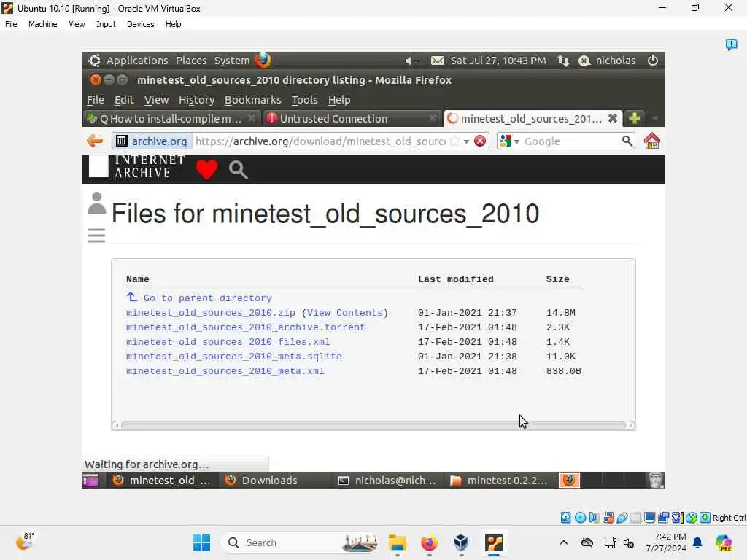Open minetest_old_sources_2010_meta.sqlite
This screenshot has height=560, width=747.
point(234,357)
